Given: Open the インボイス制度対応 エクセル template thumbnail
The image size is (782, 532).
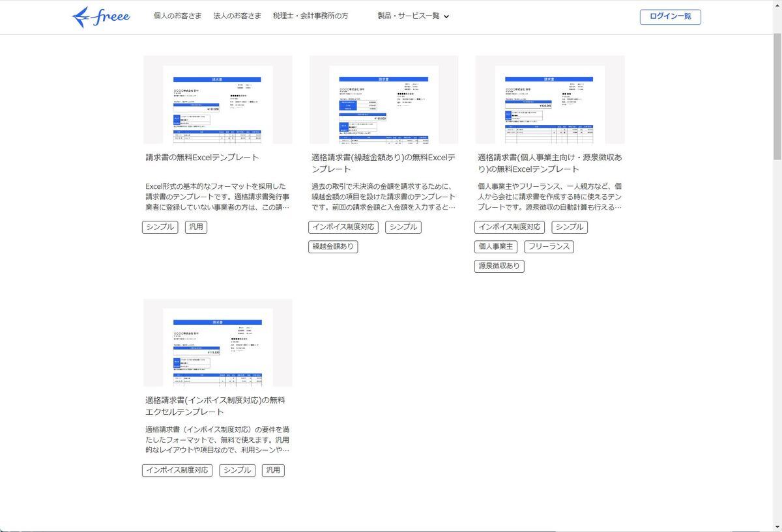Looking at the screenshot, I should click(x=218, y=343).
